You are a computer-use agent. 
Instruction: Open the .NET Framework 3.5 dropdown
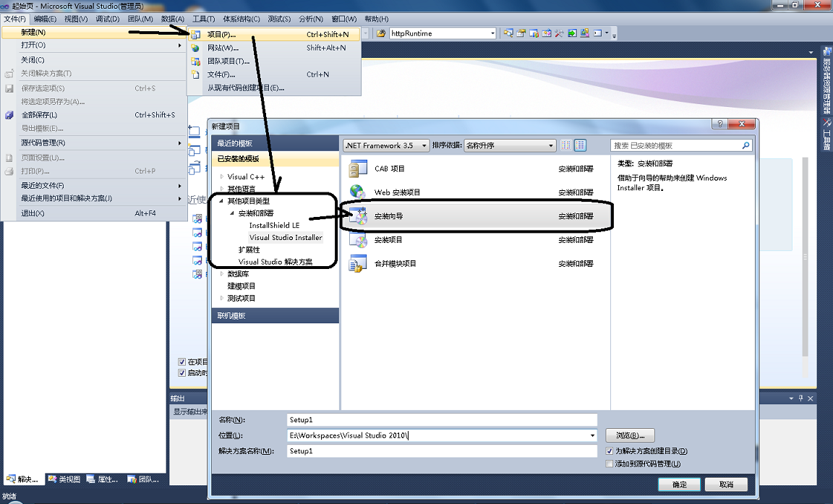(424, 145)
